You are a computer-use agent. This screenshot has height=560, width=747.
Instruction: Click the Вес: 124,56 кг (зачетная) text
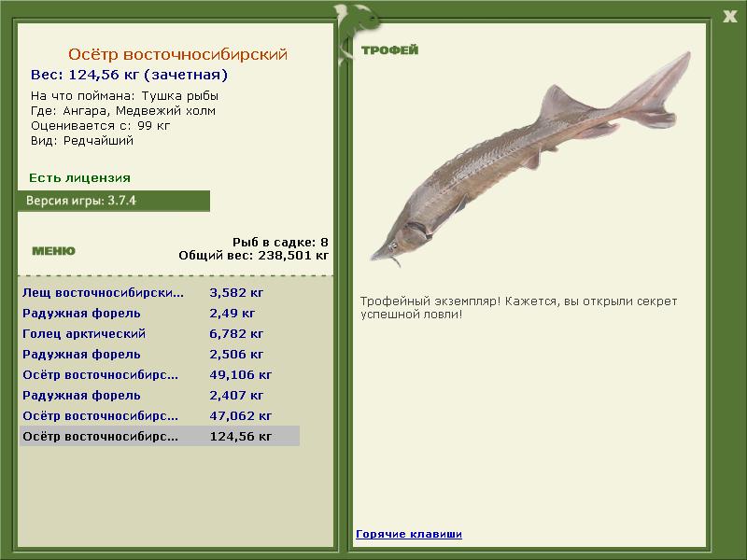tap(129, 76)
